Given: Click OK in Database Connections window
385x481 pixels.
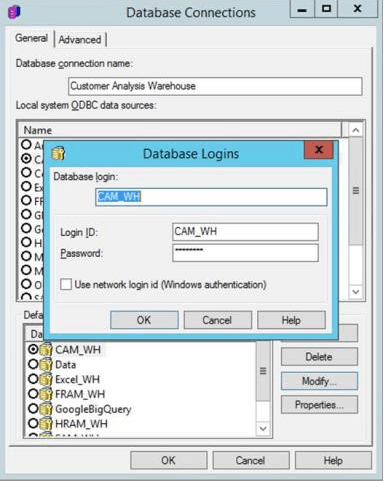Looking at the screenshot, I should pyautogui.click(x=168, y=460).
